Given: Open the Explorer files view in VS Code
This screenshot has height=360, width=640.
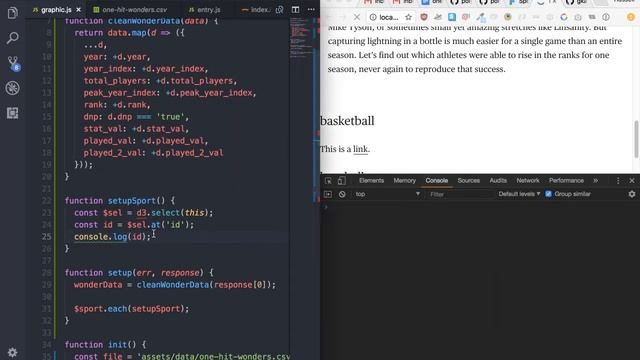Looking at the screenshot, I should pyautogui.click(x=13, y=13).
